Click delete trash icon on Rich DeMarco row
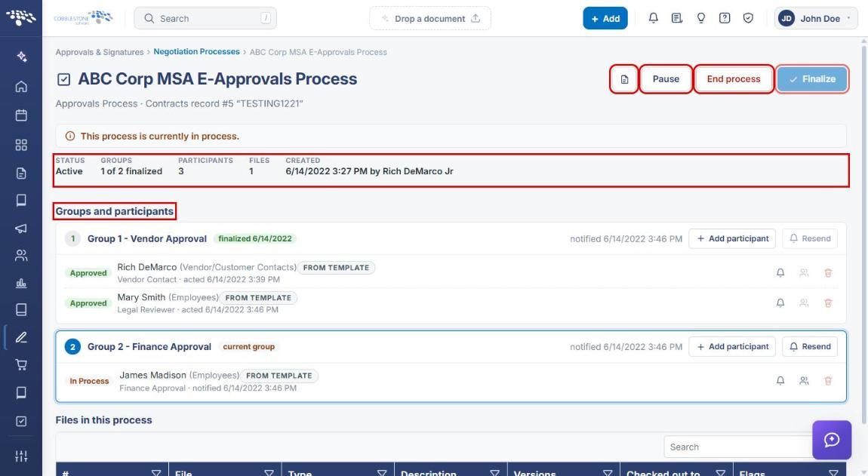Screen dimensions: 868x476 pyautogui.click(x=828, y=273)
